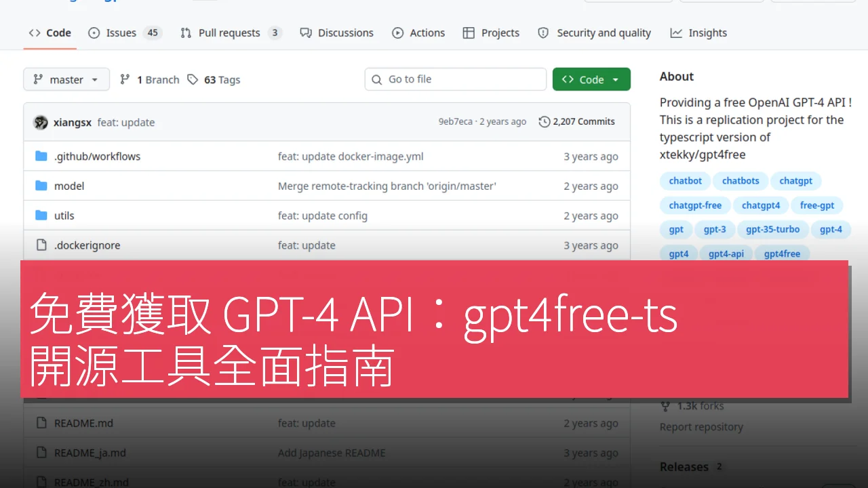This screenshot has height=488, width=868.
Task: Click the Go to file search field
Action: point(455,79)
